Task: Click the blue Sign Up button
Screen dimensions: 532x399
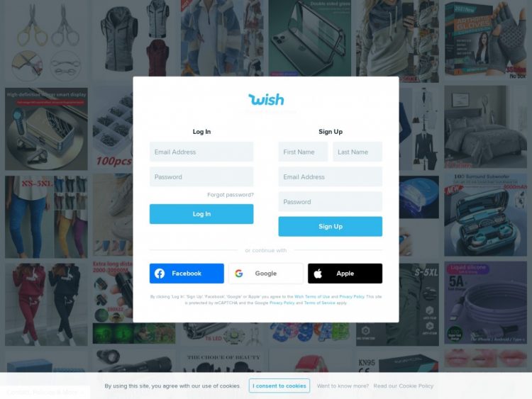Action: (x=331, y=227)
